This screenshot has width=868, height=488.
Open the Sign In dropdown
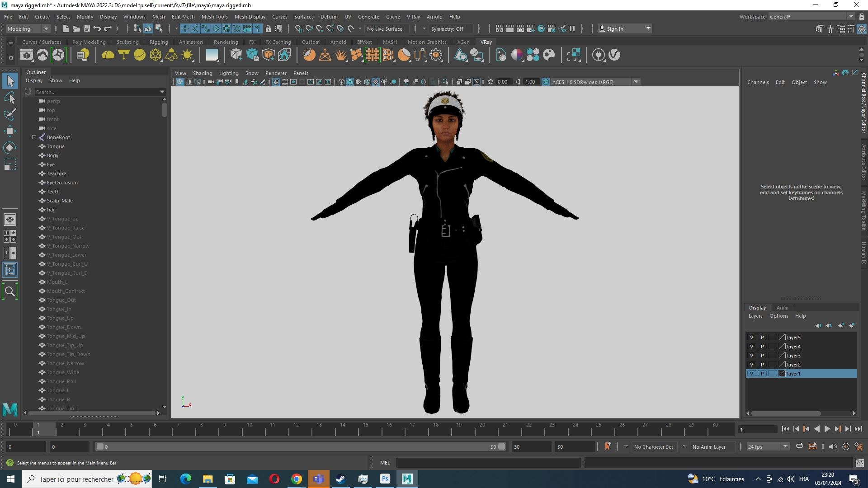[x=625, y=28]
